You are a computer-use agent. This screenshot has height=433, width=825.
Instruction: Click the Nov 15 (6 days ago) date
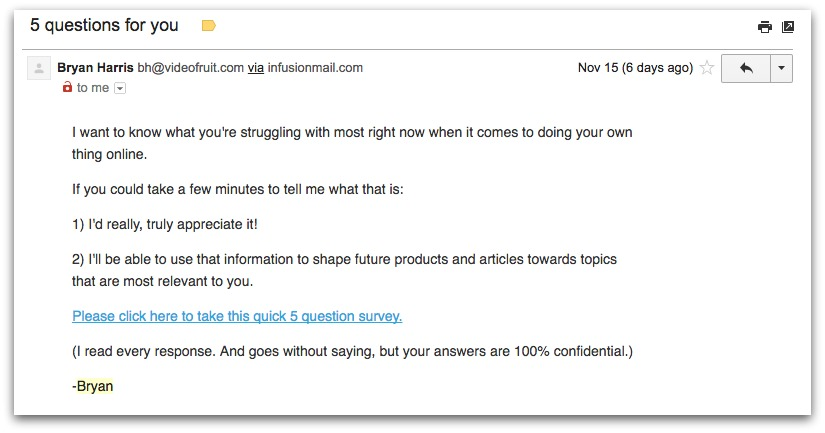[x=635, y=68]
